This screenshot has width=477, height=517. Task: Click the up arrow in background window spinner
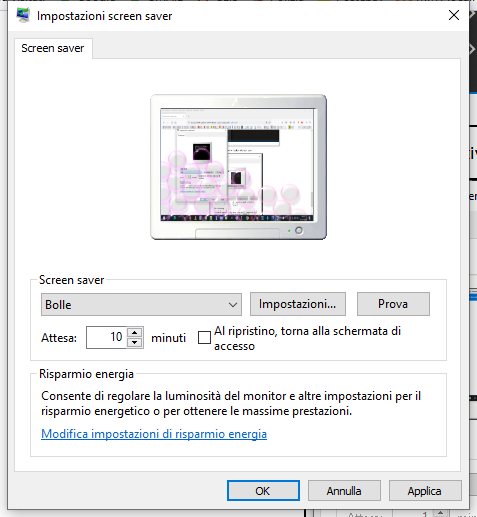(x=440, y=513)
